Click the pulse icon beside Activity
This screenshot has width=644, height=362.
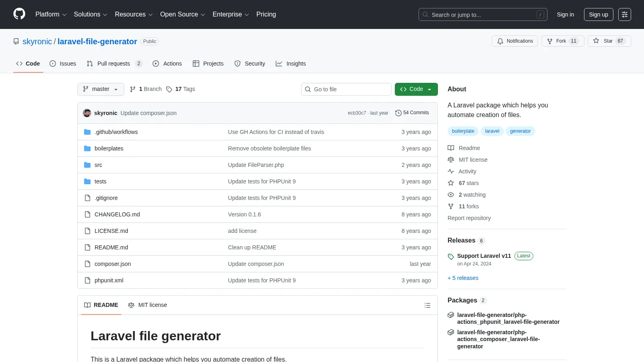451,171
